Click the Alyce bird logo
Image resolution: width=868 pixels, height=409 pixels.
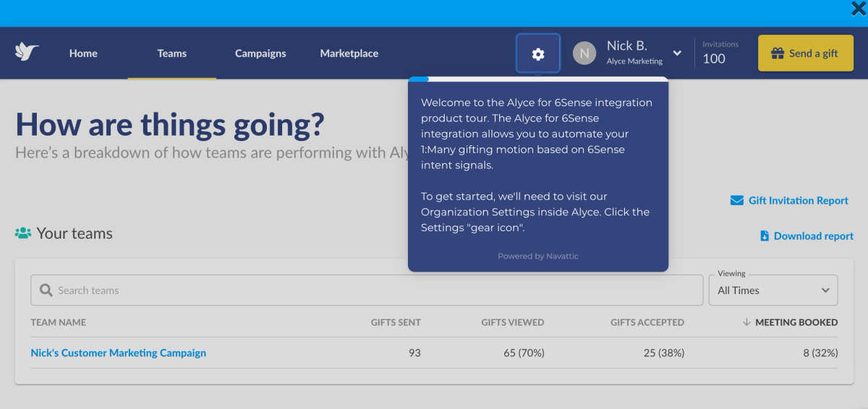(x=27, y=52)
